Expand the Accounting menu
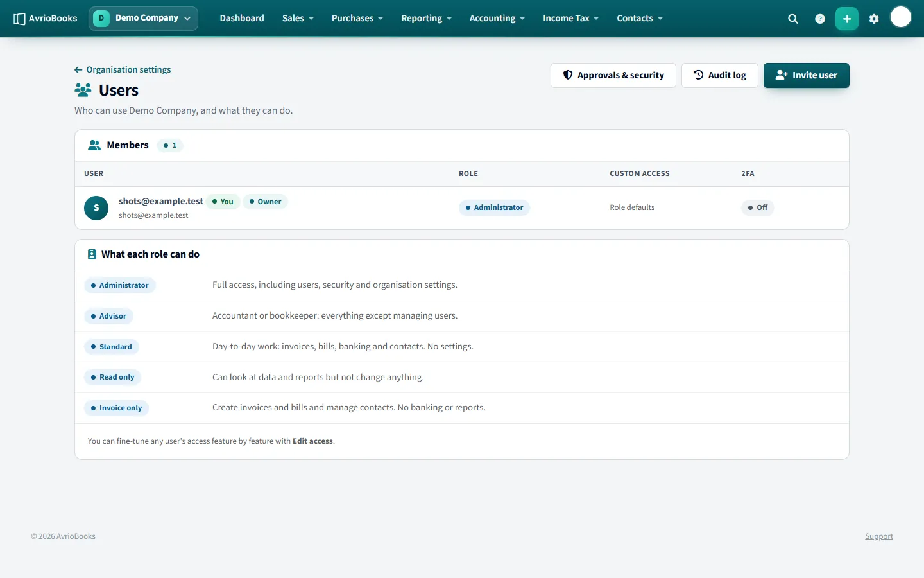This screenshot has width=924, height=578. pos(497,19)
